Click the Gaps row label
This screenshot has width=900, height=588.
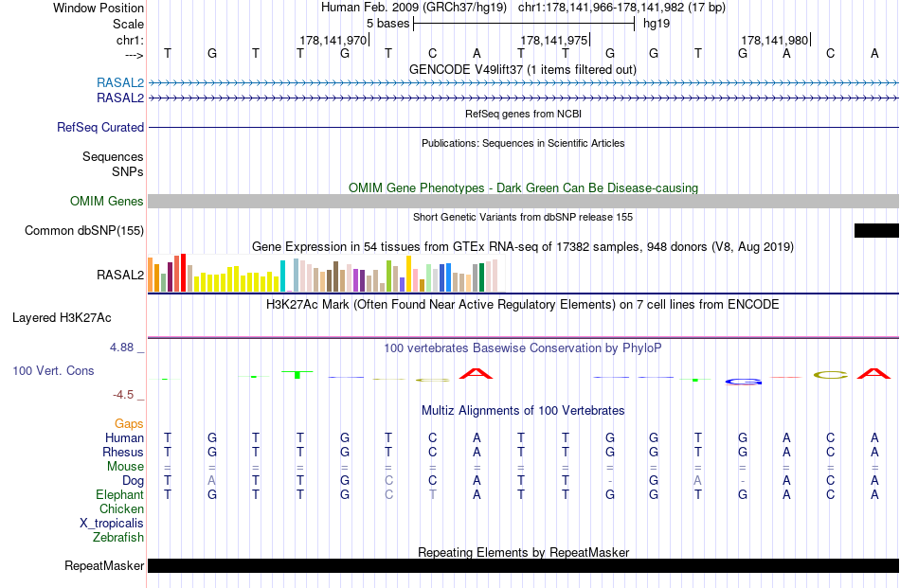[129, 423]
